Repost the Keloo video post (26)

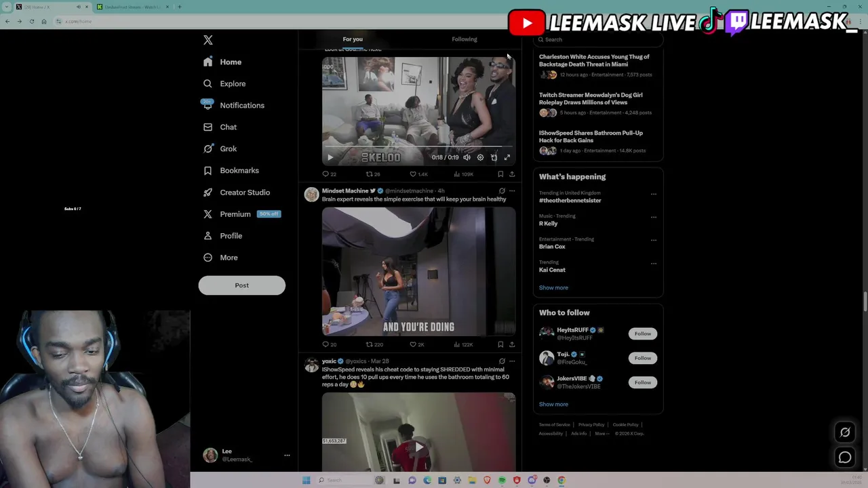[373, 174]
